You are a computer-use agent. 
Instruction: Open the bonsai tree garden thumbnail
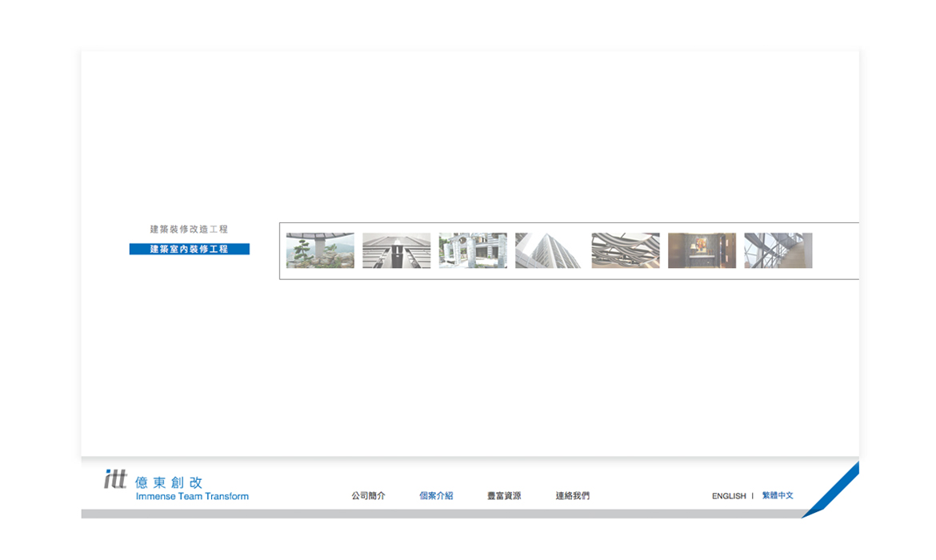point(320,250)
